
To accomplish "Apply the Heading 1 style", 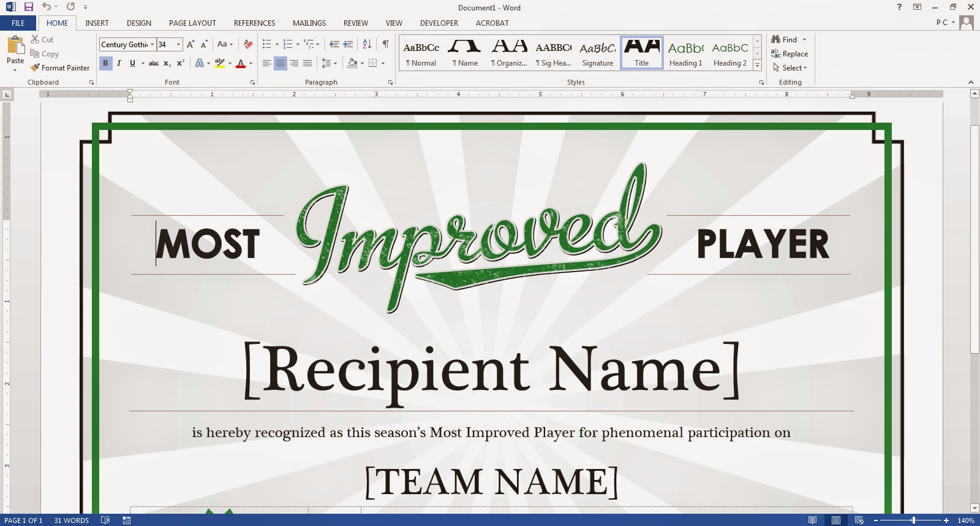I will pos(685,53).
